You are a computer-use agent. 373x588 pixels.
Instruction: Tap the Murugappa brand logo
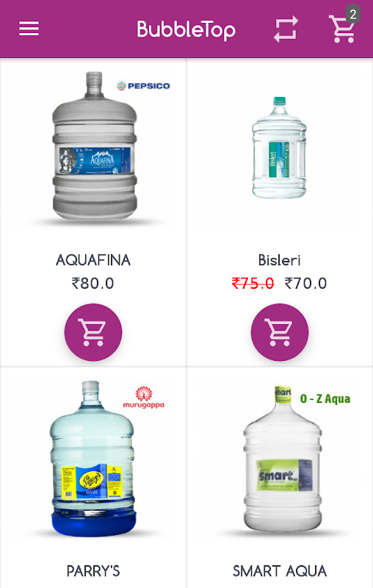click(144, 398)
